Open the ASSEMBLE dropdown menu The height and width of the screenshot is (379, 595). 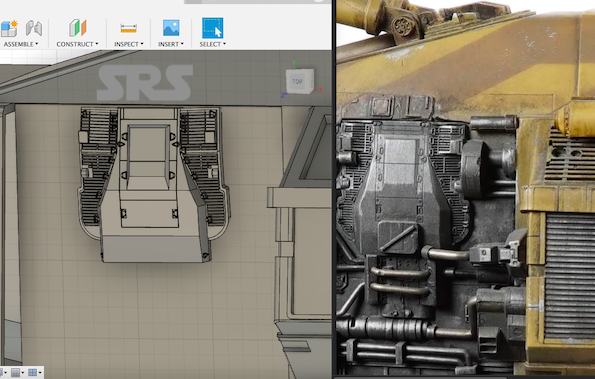pyautogui.click(x=21, y=44)
